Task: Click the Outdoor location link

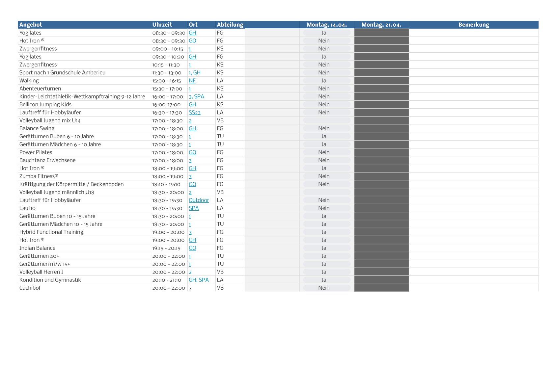Action: (199, 200)
